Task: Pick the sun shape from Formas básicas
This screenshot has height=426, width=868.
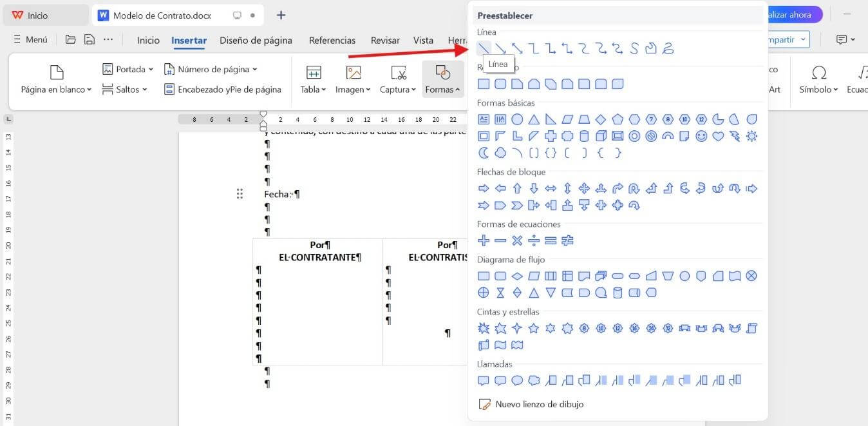Action: [751, 136]
